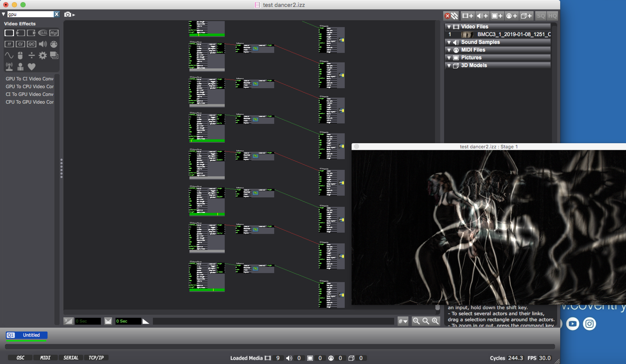Click the add 3D model button
Viewport: 626px width, 364px height.
526,16
